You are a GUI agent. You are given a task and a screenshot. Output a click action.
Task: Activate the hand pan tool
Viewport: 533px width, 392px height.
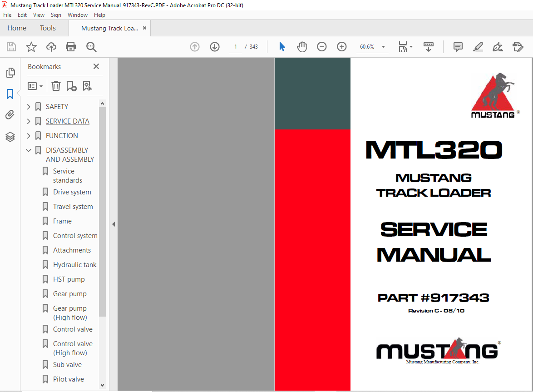tap(301, 47)
